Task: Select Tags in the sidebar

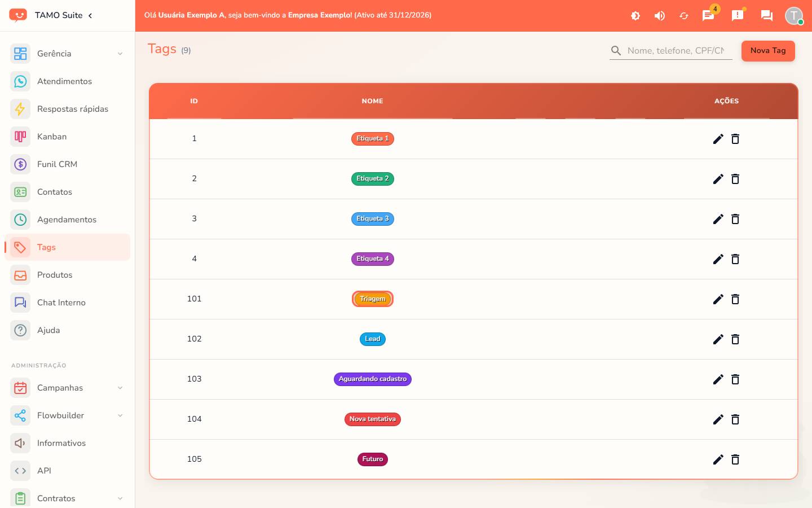Action: pyautogui.click(x=67, y=247)
